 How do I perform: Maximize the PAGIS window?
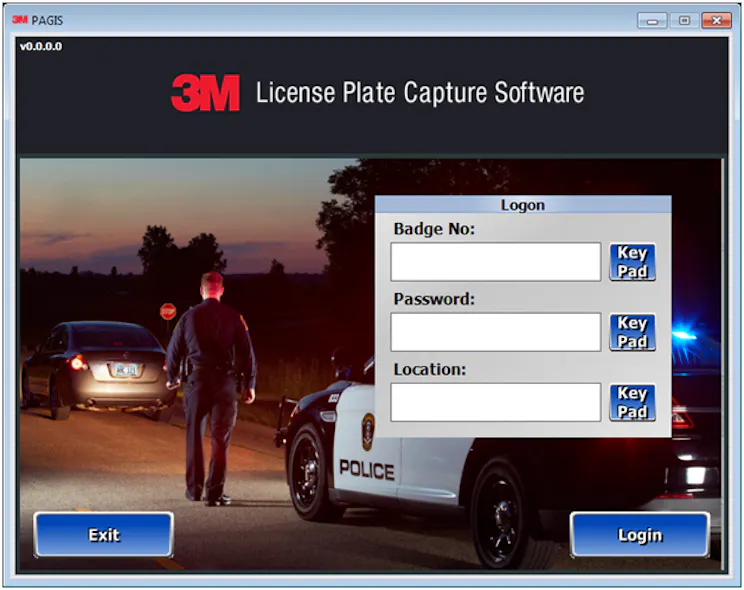[684, 20]
